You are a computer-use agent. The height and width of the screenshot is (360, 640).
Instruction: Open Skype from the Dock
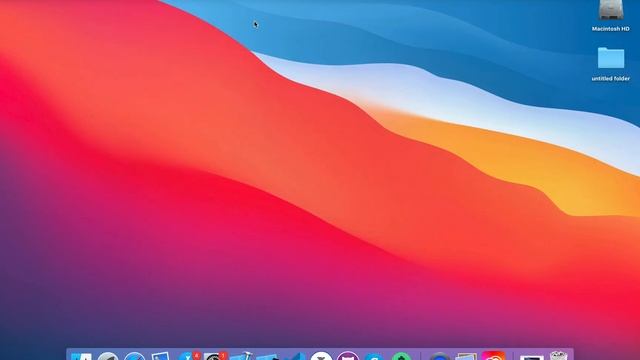tap(374, 357)
